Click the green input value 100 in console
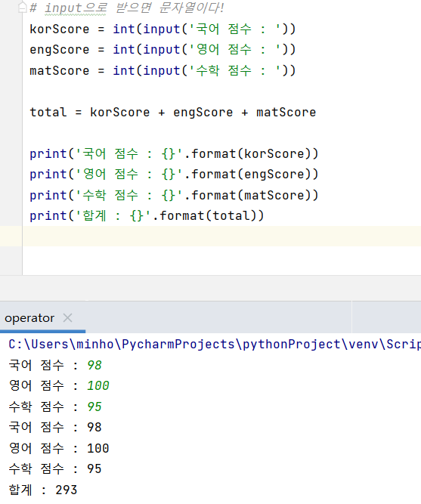The width and height of the screenshot is (421, 504). (x=98, y=385)
